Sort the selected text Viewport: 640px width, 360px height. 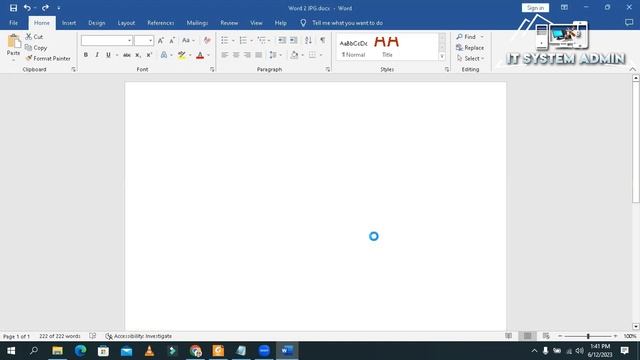tap(308, 40)
